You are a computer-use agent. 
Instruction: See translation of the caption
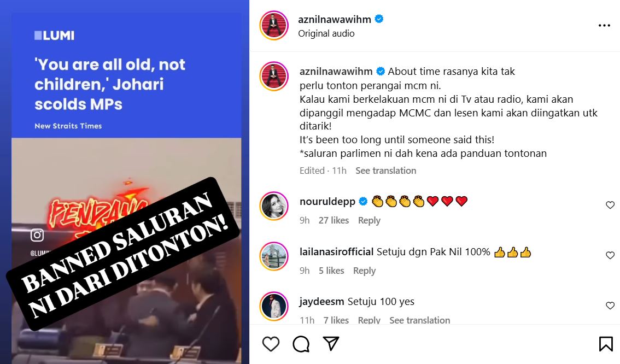click(x=385, y=171)
